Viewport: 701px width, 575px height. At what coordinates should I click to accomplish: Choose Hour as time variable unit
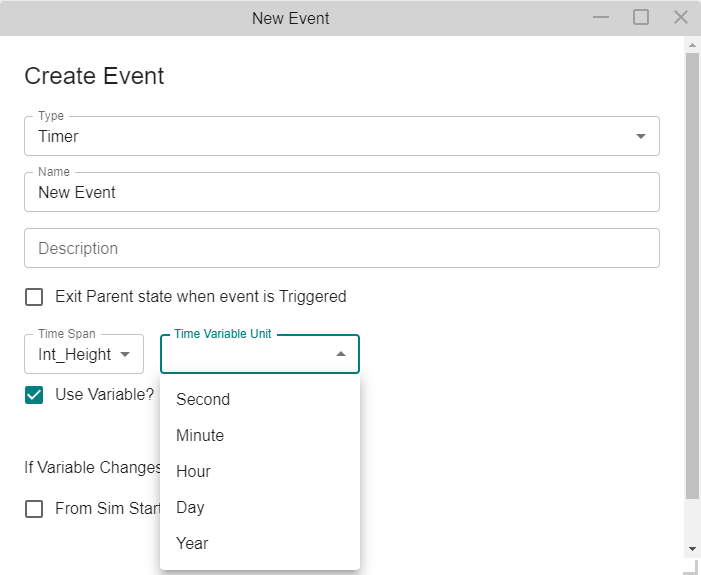click(x=260, y=471)
